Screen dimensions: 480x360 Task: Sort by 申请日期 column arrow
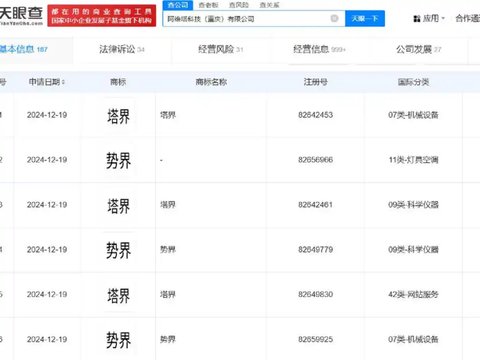tap(63, 82)
